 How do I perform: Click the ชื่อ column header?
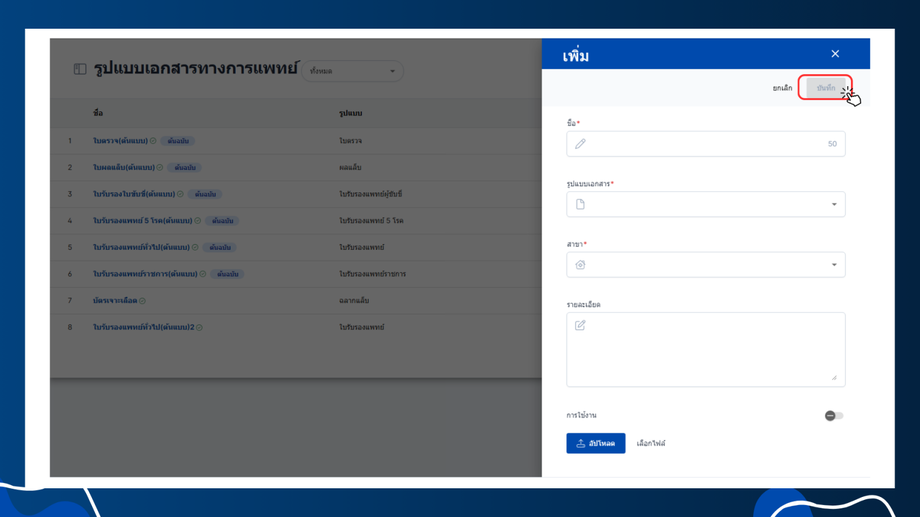(x=98, y=113)
